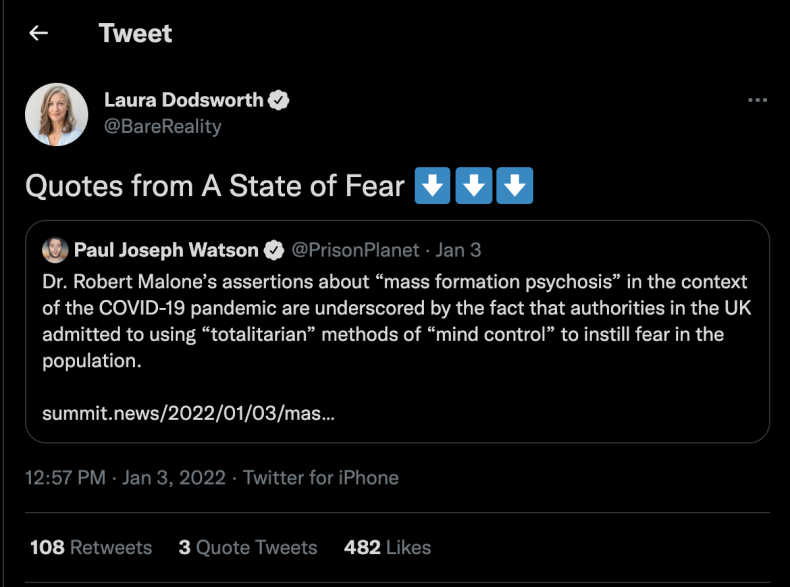The width and height of the screenshot is (790, 587).
Task: Open the @BareReality handle
Action: point(162,126)
